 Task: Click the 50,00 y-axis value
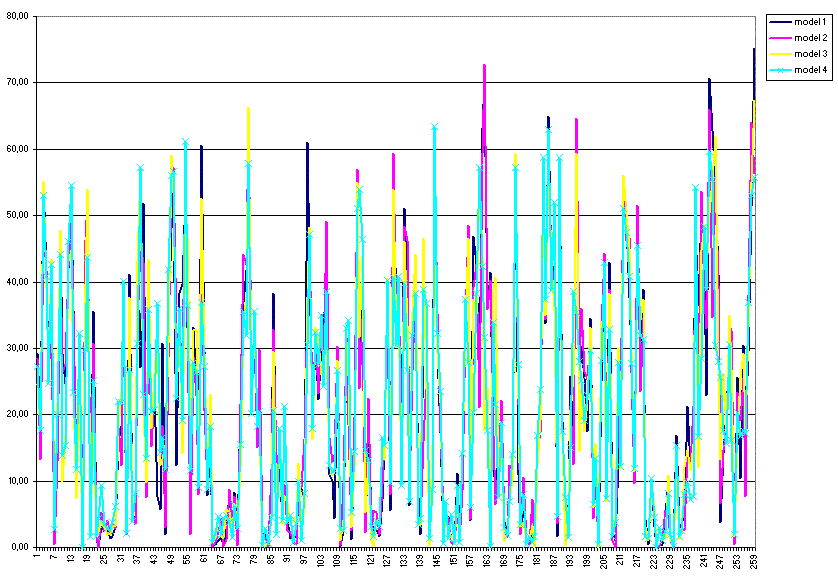(17, 215)
